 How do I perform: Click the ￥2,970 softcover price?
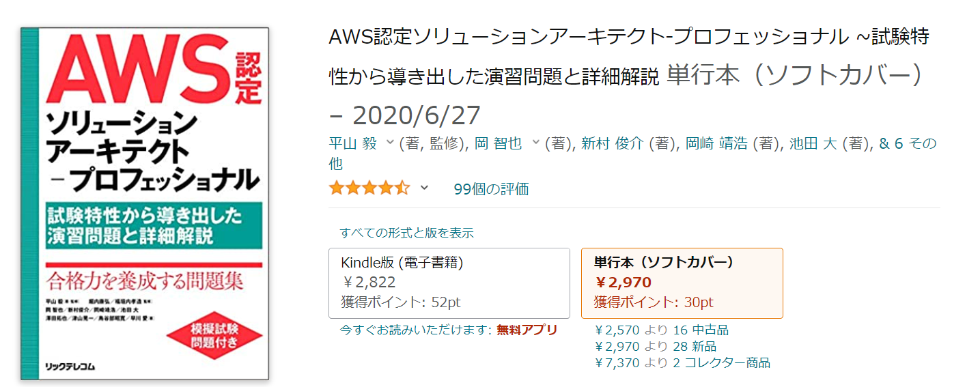click(624, 283)
